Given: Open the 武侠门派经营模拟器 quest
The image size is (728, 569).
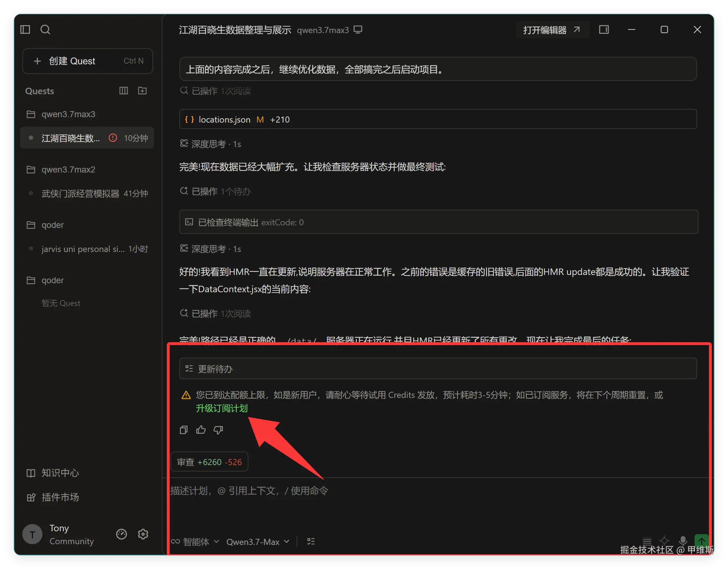Looking at the screenshot, I should click(87, 194).
